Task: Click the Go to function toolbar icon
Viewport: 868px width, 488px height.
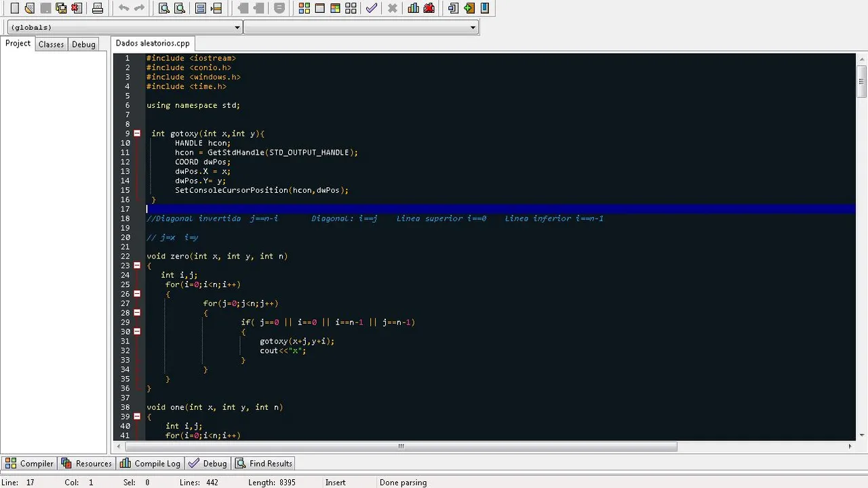Action: 201,8
